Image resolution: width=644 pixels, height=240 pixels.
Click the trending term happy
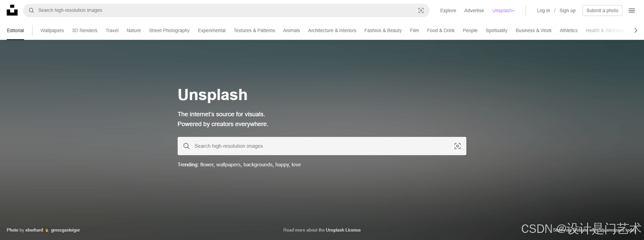282,165
